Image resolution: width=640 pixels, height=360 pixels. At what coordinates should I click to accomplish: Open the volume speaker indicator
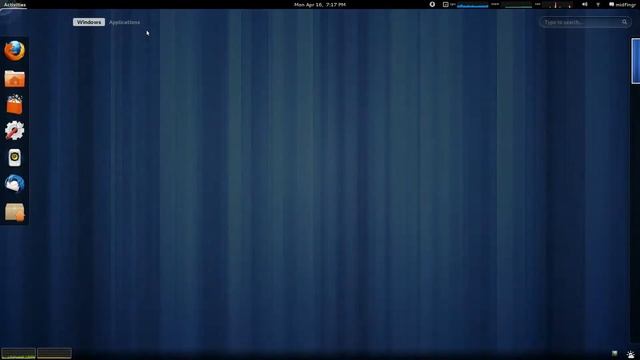click(x=584, y=4)
